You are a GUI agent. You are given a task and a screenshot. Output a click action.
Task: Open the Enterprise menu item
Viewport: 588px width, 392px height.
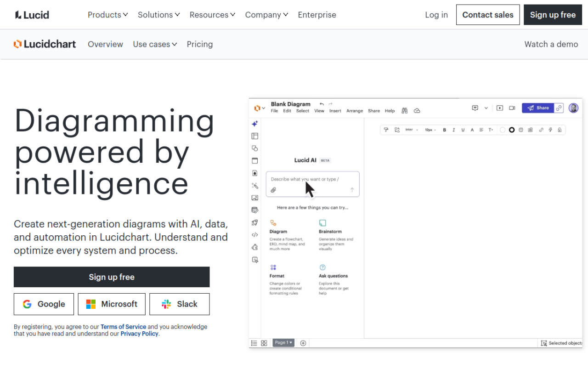(x=317, y=15)
